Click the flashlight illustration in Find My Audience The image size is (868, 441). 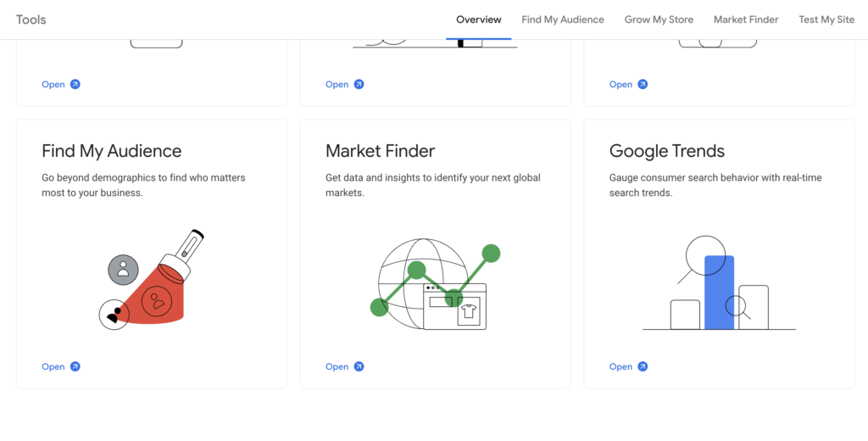click(x=152, y=280)
